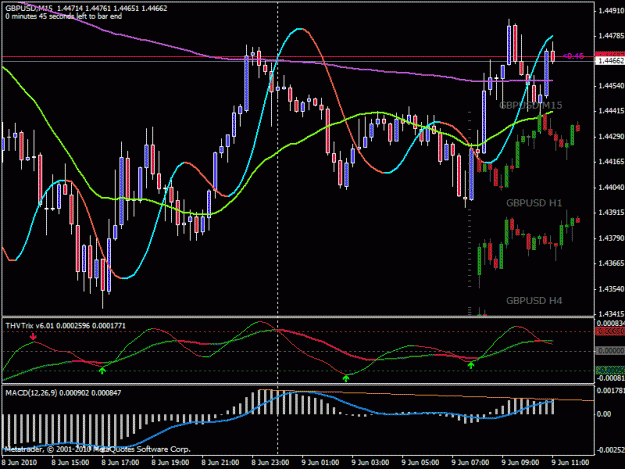Click the green up arrow near 8 Jun 17:00
Image resolution: width=625 pixels, height=469 pixels.
click(x=102, y=371)
